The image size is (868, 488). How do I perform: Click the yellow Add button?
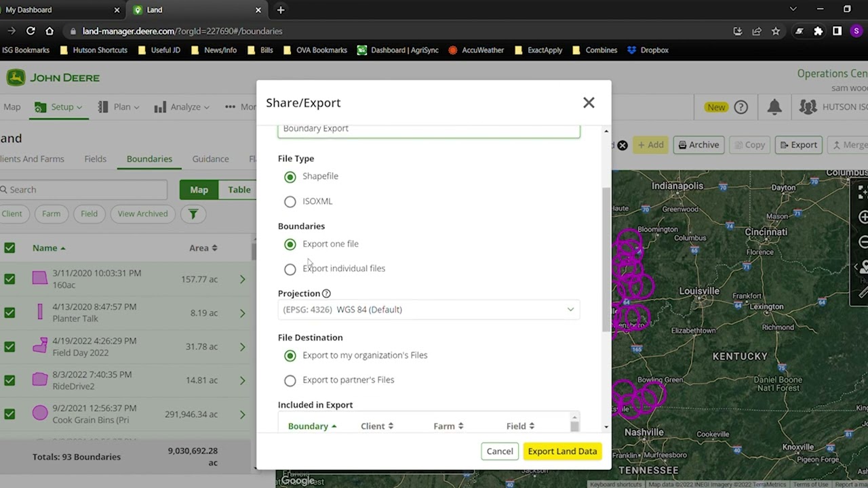click(650, 145)
